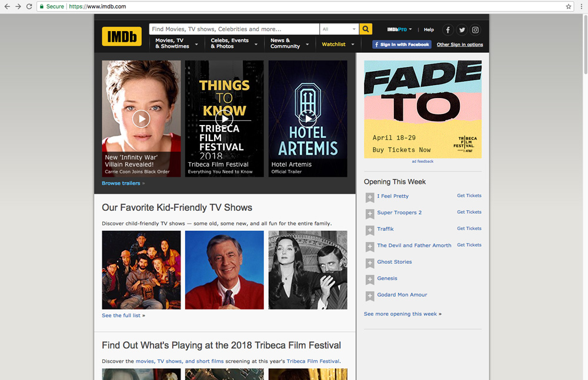Play the Tribeca Film Festival video

click(x=224, y=119)
